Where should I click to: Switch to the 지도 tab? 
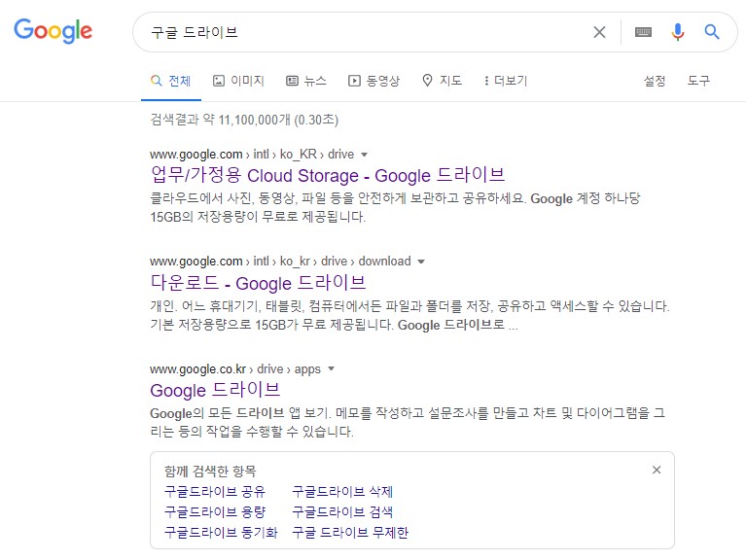[x=442, y=81]
